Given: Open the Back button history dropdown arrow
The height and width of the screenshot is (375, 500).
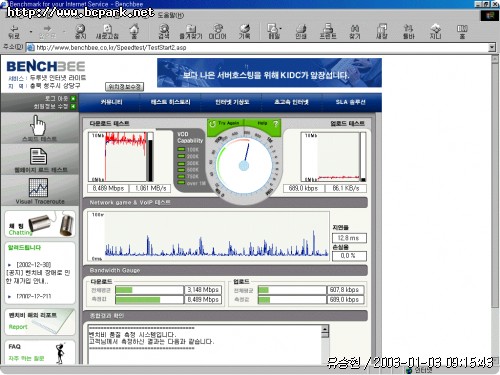Looking at the screenshot, I should 31,32.
